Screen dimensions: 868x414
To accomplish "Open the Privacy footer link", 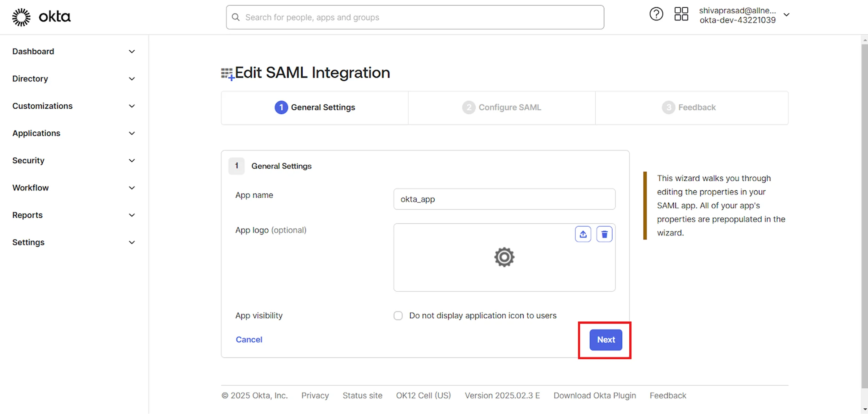I will 315,396.
